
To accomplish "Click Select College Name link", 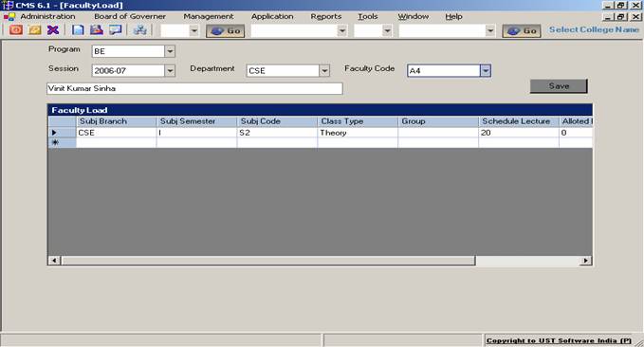I will pos(594,29).
